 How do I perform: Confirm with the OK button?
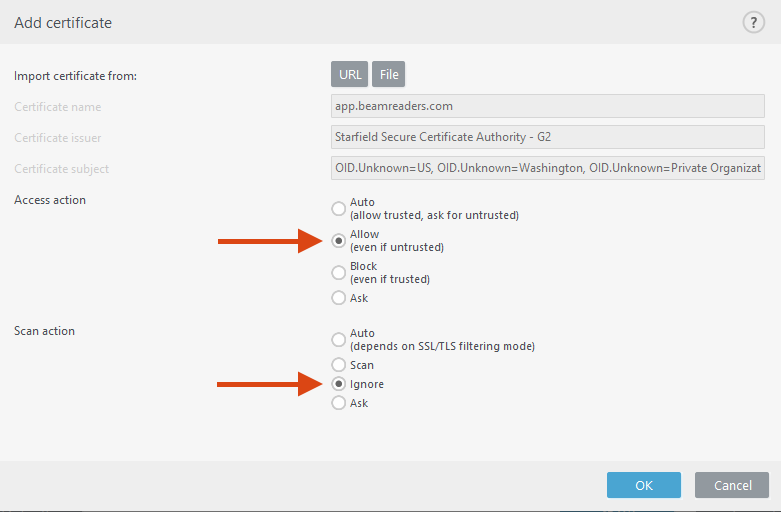(x=643, y=485)
